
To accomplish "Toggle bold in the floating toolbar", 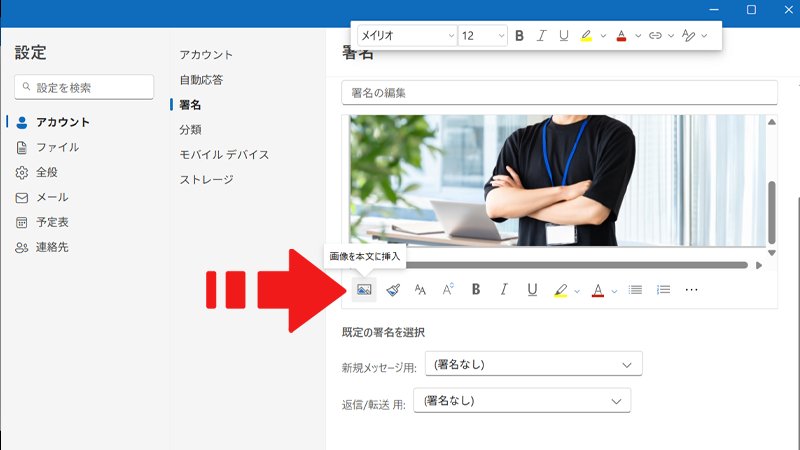I will [x=519, y=36].
